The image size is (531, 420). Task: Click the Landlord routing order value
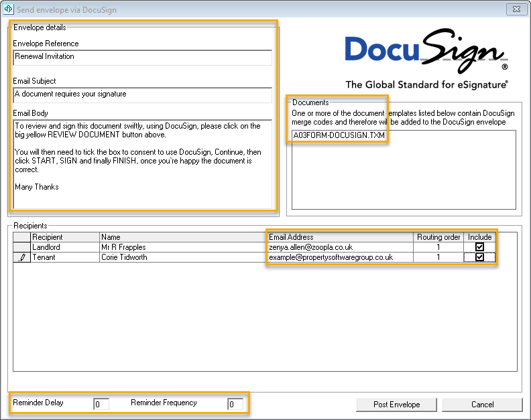(x=438, y=247)
